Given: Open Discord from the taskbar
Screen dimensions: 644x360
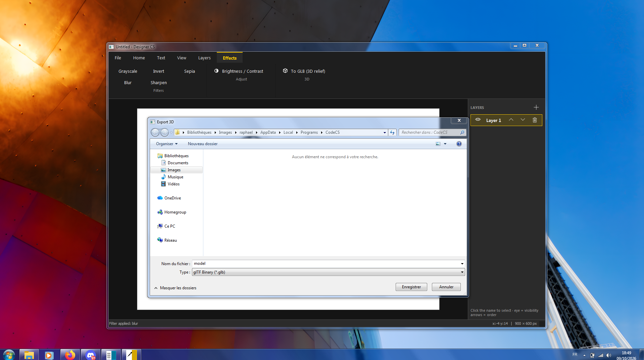Looking at the screenshot, I should 91,355.
